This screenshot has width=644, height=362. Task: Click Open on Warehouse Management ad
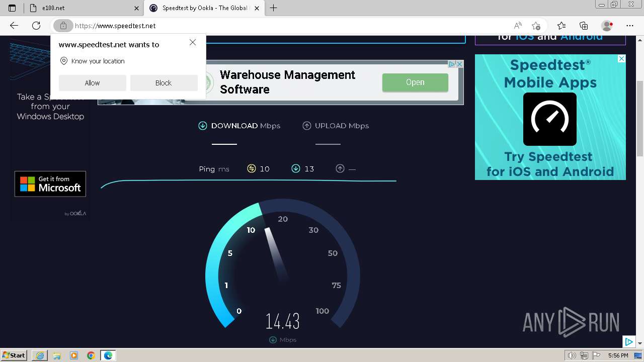pos(415,82)
